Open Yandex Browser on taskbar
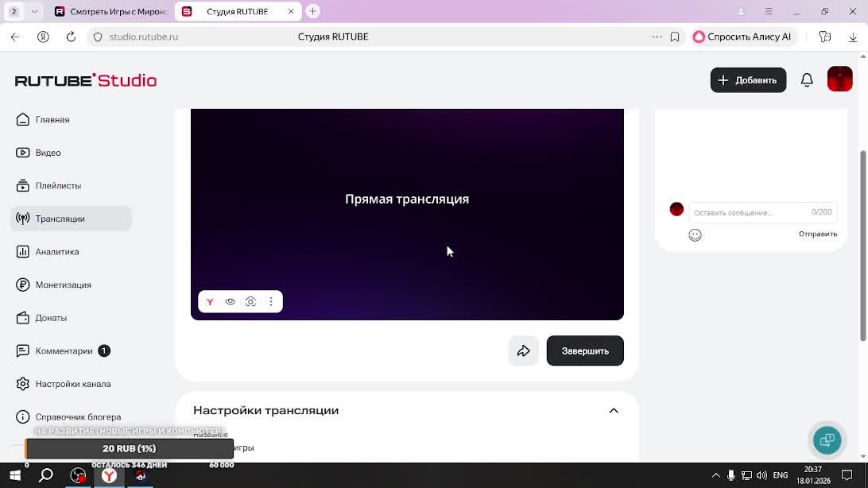Screen dimensions: 868x488 [109, 475]
